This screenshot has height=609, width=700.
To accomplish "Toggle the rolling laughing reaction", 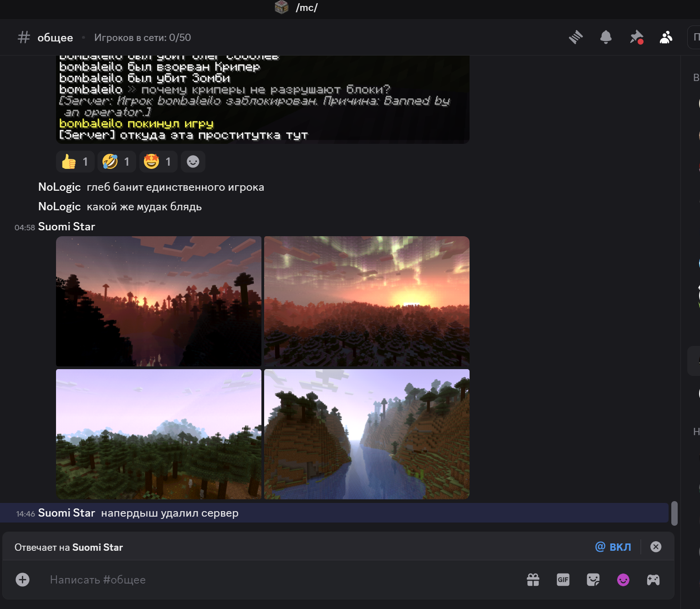I will 117,162.
